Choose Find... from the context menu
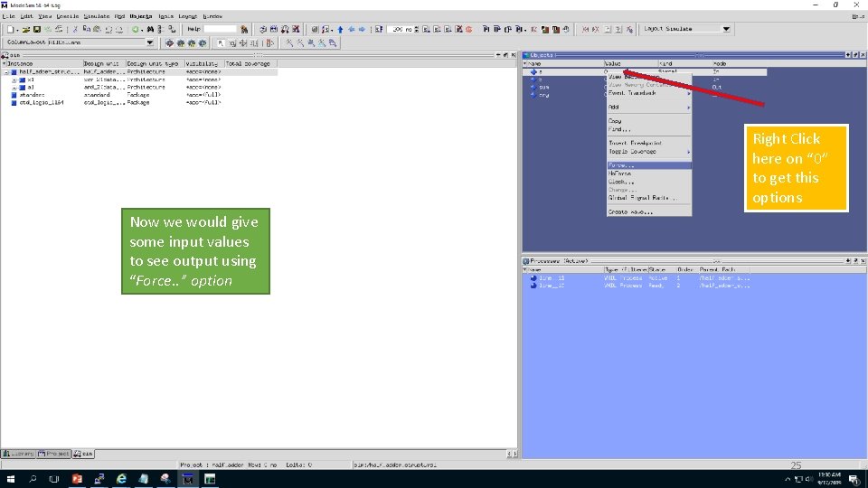This screenshot has width=868, height=488. pos(649,129)
